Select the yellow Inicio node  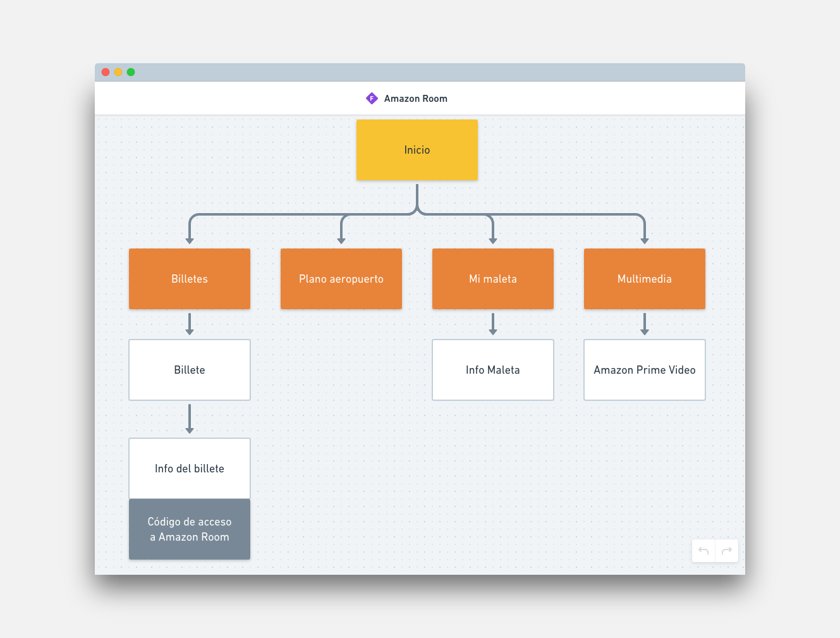click(417, 150)
